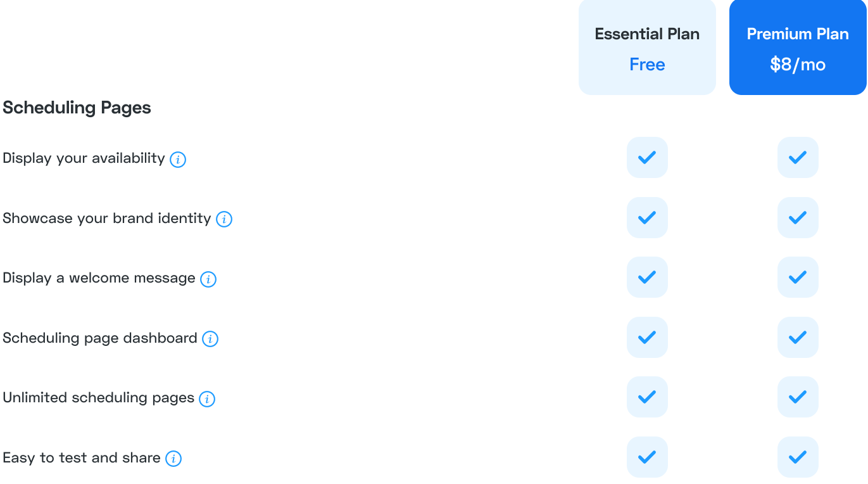Open info icon for Showcase your brand identity
Viewport: 868px width, 484px height.
[224, 219]
